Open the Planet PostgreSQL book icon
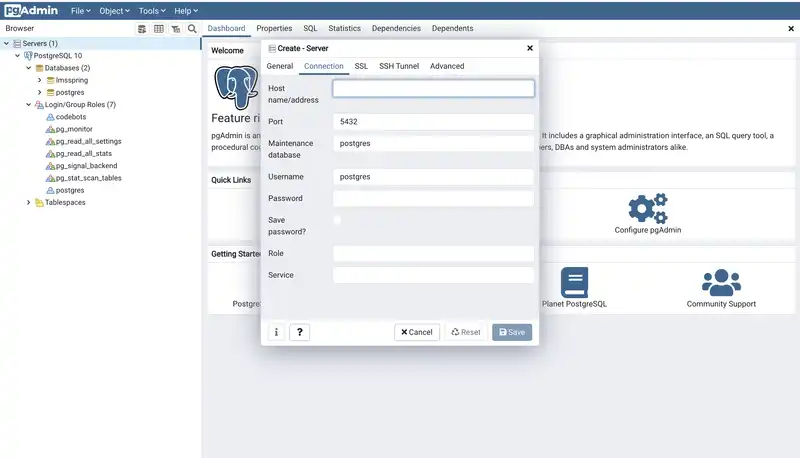 point(574,281)
